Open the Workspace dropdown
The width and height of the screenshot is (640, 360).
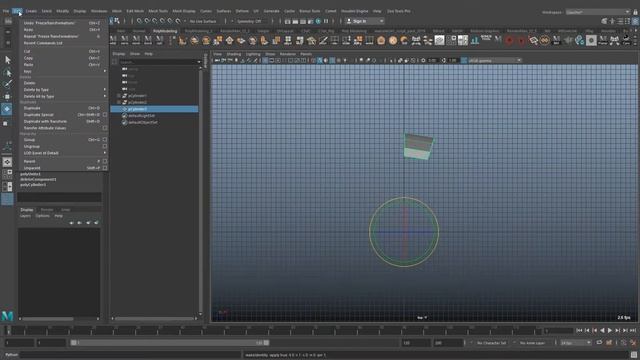click(x=598, y=12)
